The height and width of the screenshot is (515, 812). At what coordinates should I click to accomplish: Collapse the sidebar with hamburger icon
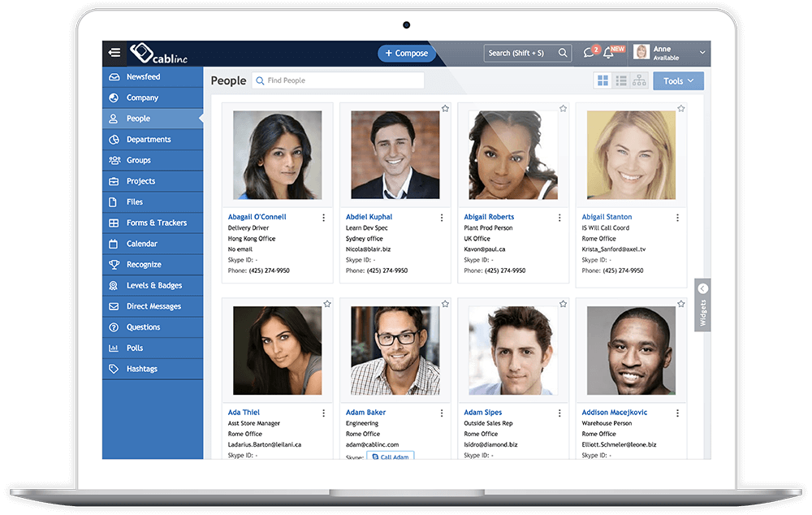pyautogui.click(x=114, y=52)
